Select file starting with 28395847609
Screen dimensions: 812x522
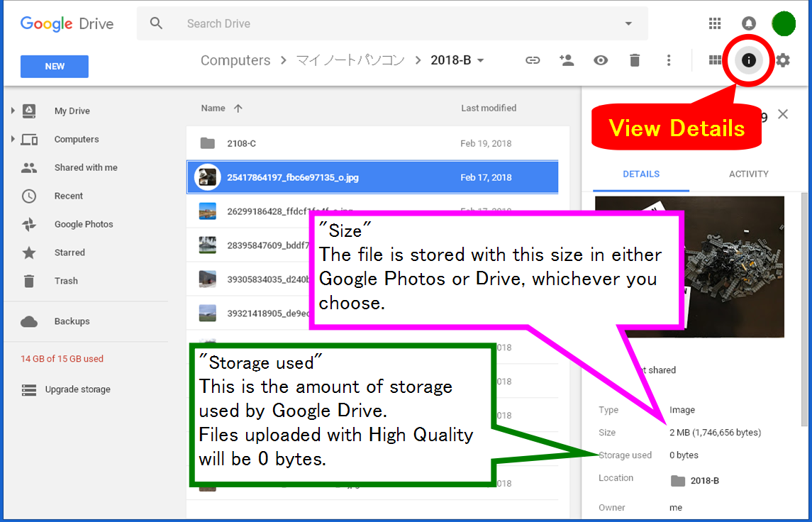click(x=249, y=245)
